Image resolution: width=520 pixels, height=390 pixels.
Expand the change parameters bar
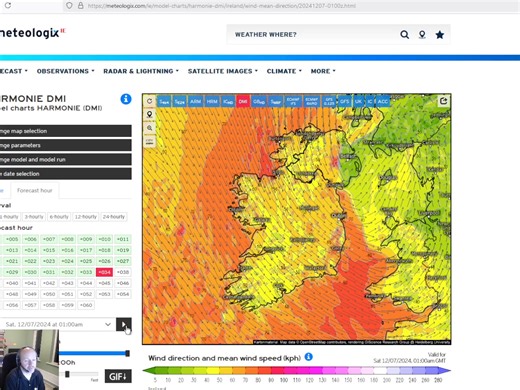coord(66,145)
